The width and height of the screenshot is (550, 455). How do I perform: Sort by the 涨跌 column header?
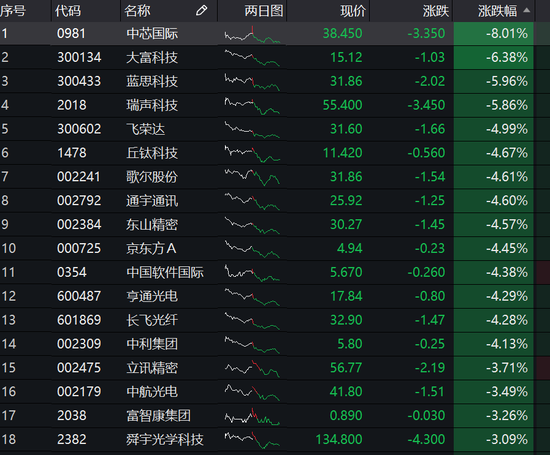[x=436, y=11]
